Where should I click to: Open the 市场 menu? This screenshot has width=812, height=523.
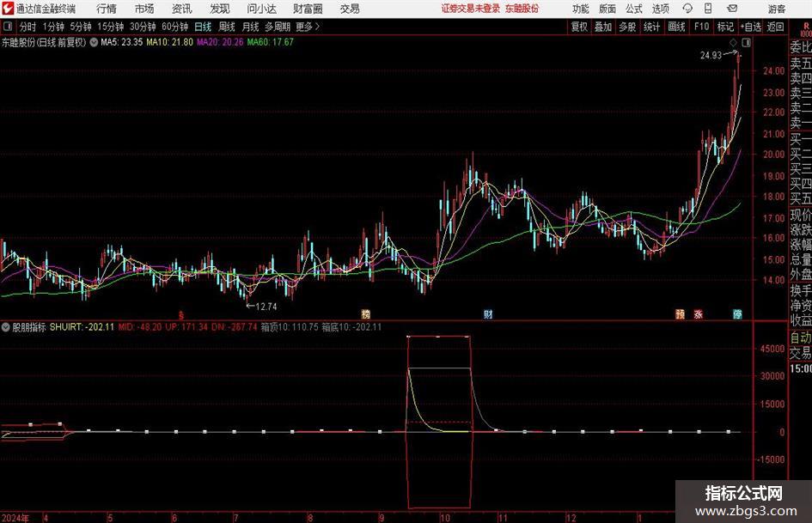point(144,9)
